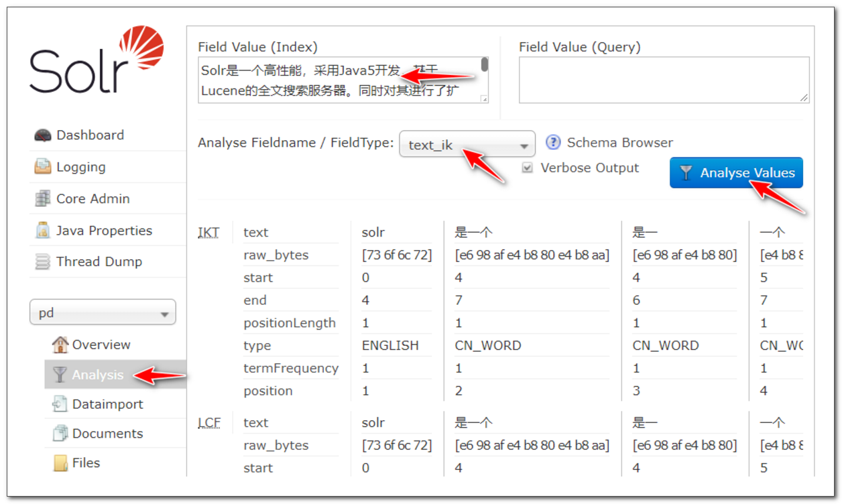Click 'positionLength' row label

(290, 323)
